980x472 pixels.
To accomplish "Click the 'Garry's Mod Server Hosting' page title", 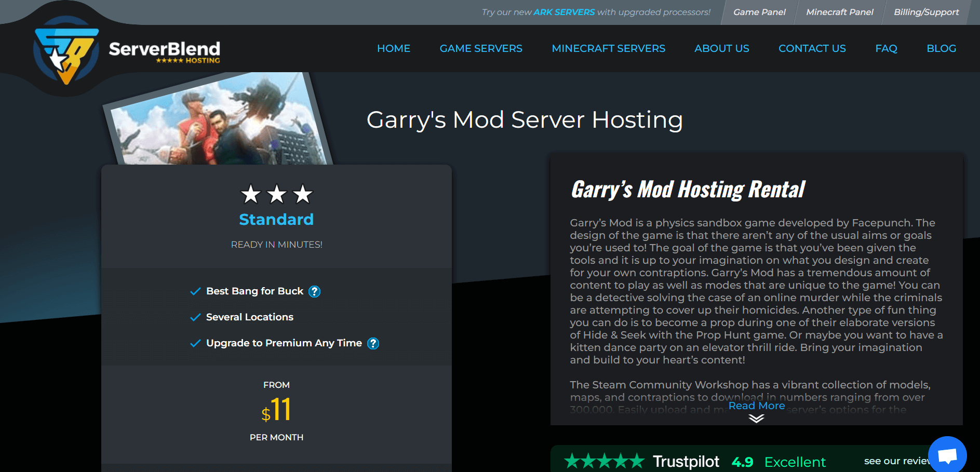I will pos(525,120).
